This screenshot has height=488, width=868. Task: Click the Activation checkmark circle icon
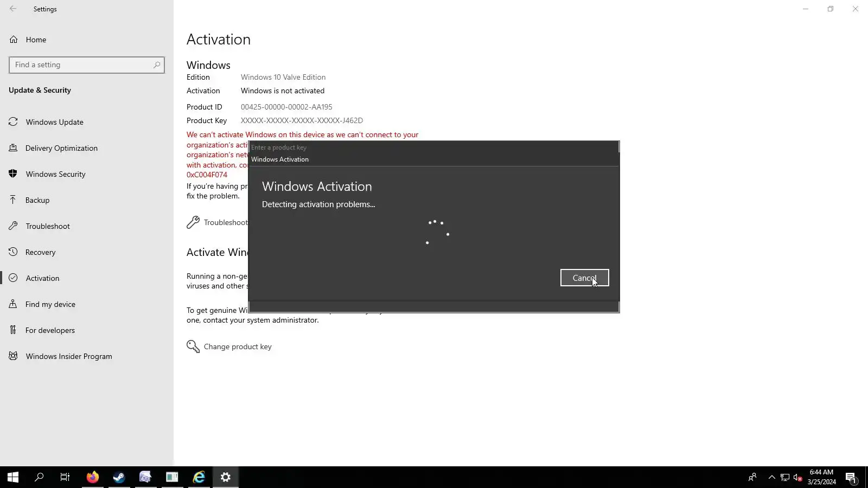pos(14,278)
